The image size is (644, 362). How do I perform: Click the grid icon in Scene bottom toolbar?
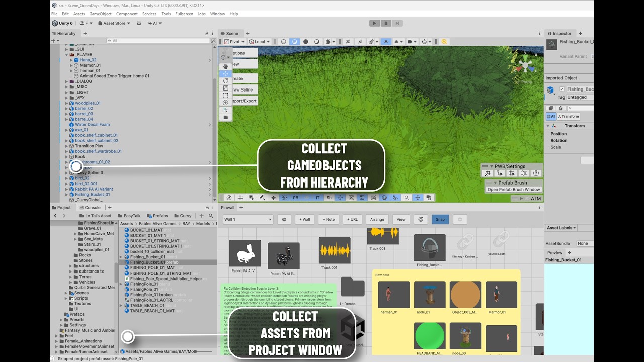[x=240, y=198]
